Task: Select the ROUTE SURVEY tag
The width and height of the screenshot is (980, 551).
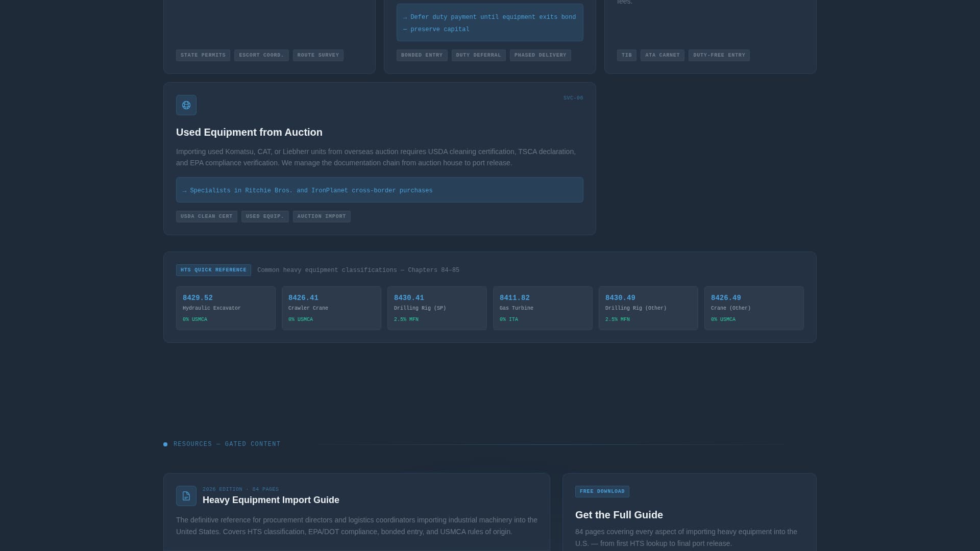Action: pyautogui.click(x=317, y=55)
